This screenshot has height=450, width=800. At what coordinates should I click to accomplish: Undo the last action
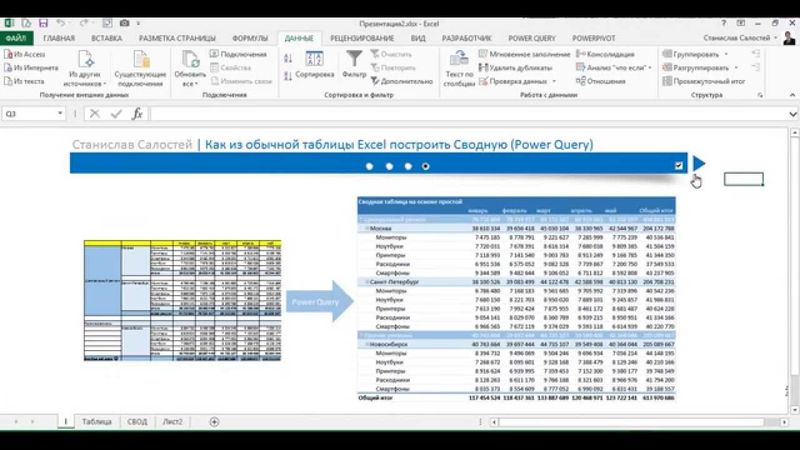pos(61,23)
